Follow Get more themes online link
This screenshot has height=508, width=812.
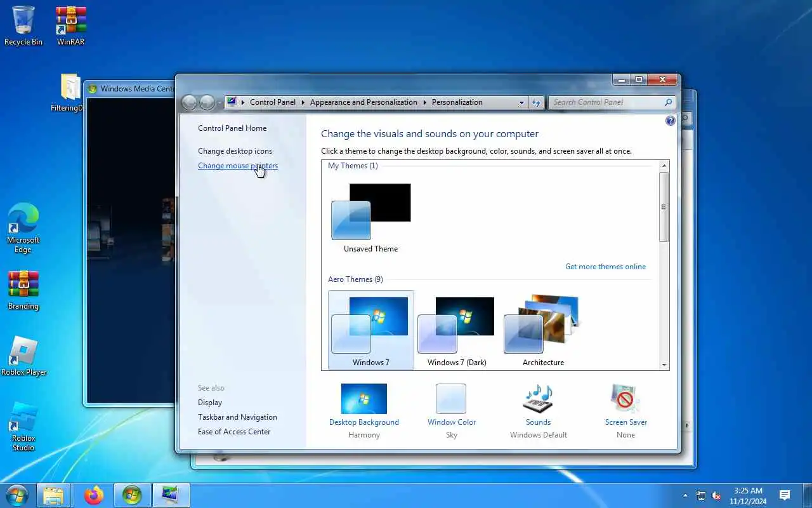(x=605, y=267)
